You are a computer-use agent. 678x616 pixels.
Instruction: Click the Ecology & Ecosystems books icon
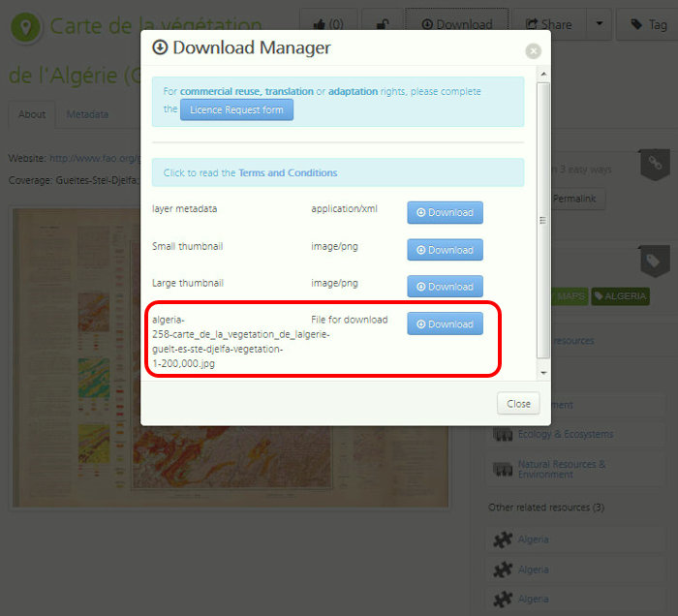502,434
